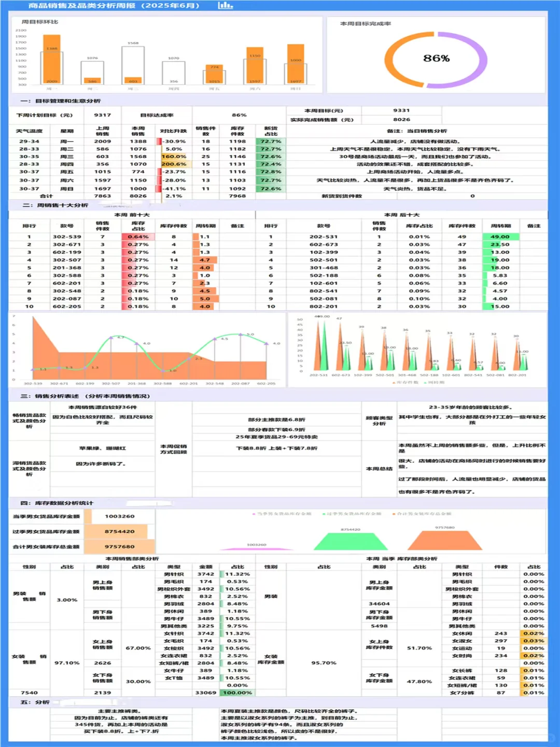Click section header 四: 库存数据分析统计
This screenshot has height=747, width=560.
[57, 503]
